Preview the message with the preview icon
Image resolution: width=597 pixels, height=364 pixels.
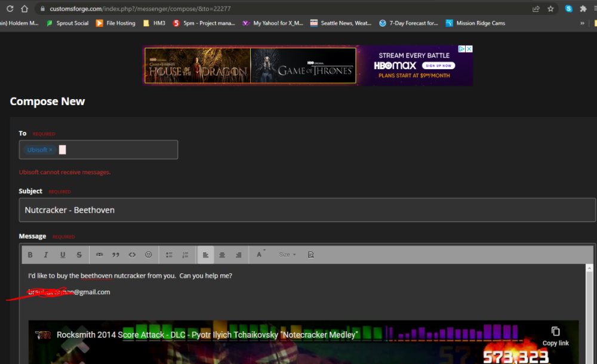tap(310, 255)
